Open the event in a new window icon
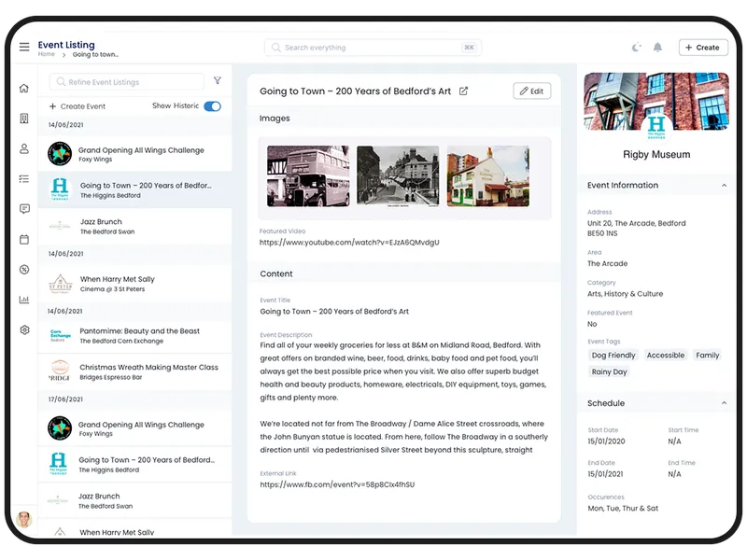 tap(464, 91)
